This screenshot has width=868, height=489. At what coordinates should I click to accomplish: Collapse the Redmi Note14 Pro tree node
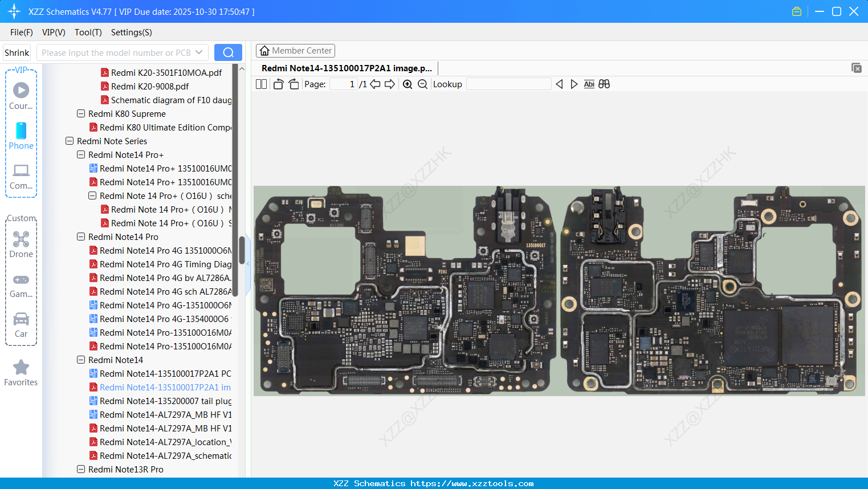tap(80, 237)
